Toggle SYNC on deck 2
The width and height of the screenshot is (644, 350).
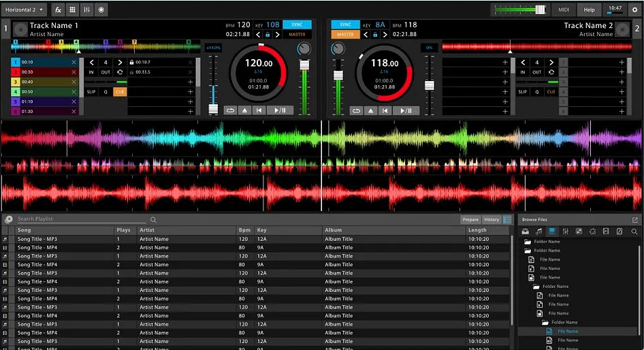tap(345, 25)
